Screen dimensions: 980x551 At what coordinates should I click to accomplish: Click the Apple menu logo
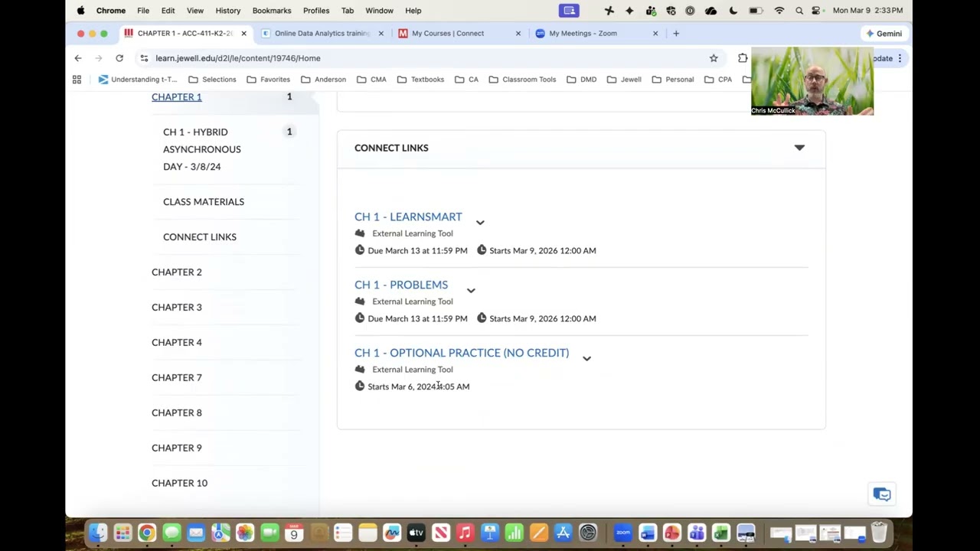[80, 11]
